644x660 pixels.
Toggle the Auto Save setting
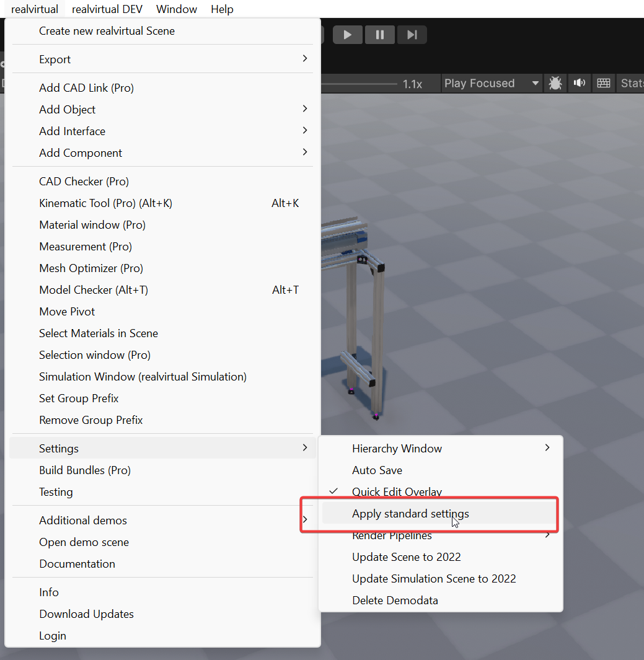click(x=440, y=470)
